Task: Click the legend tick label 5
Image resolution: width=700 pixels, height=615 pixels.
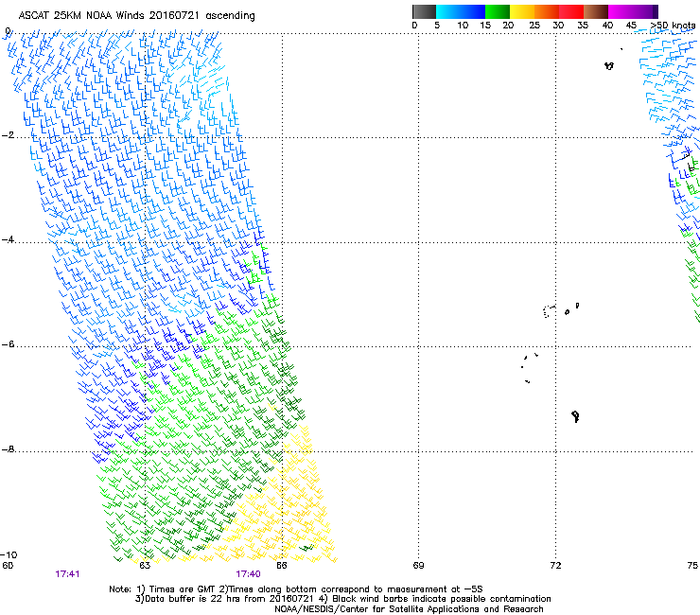Action: (437, 26)
